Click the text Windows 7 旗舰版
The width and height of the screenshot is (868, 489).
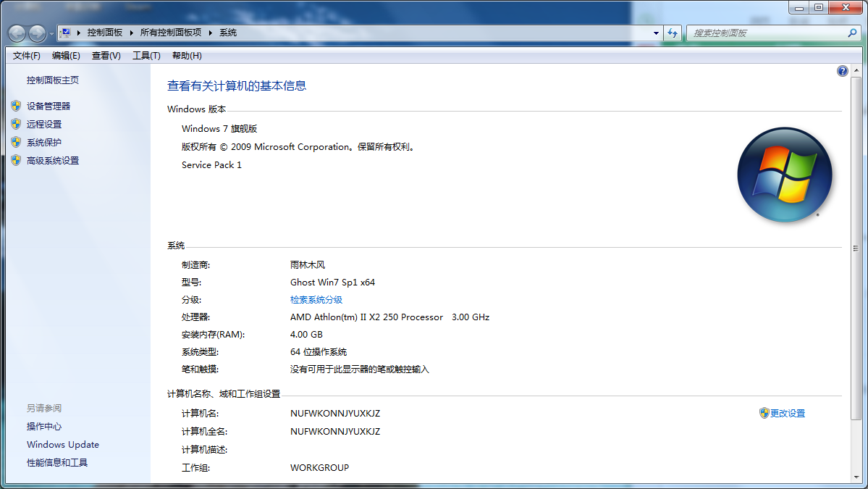pyautogui.click(x=219, y=128)
